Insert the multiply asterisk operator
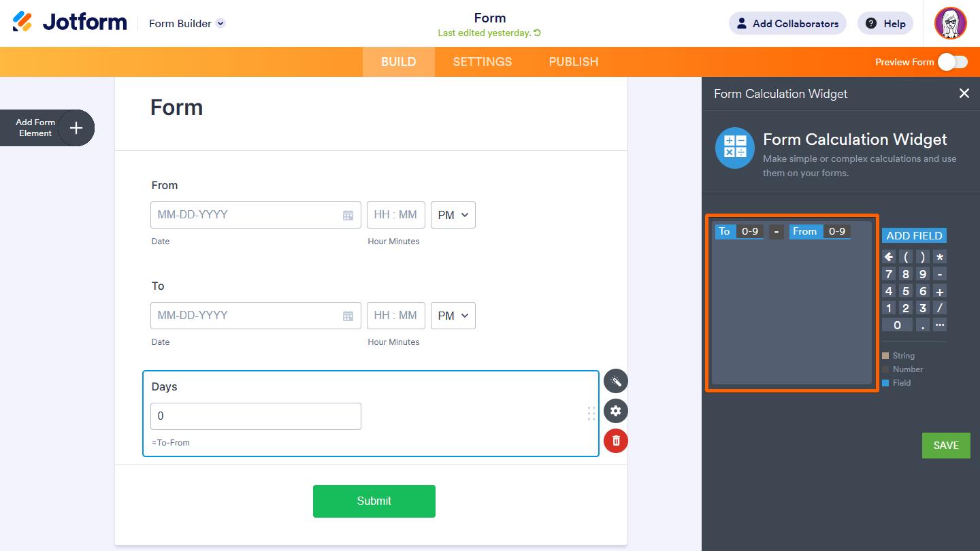The image size is (980, 551). (940, 257)
